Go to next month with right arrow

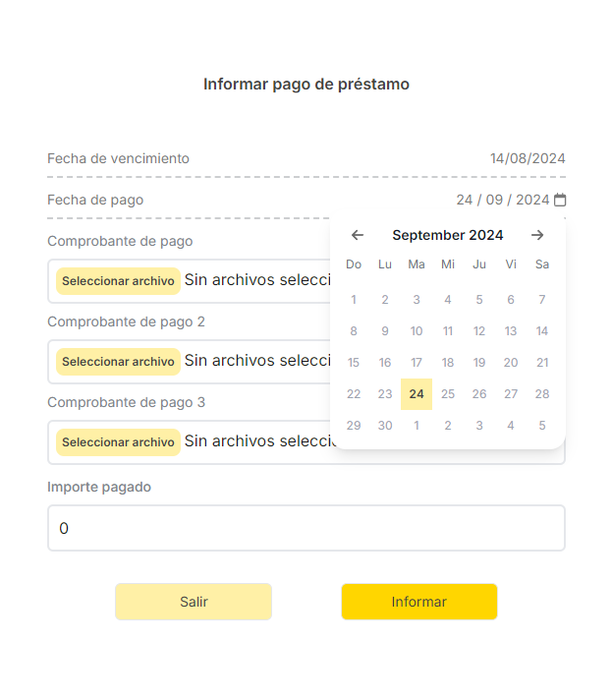tap(537, 235)
